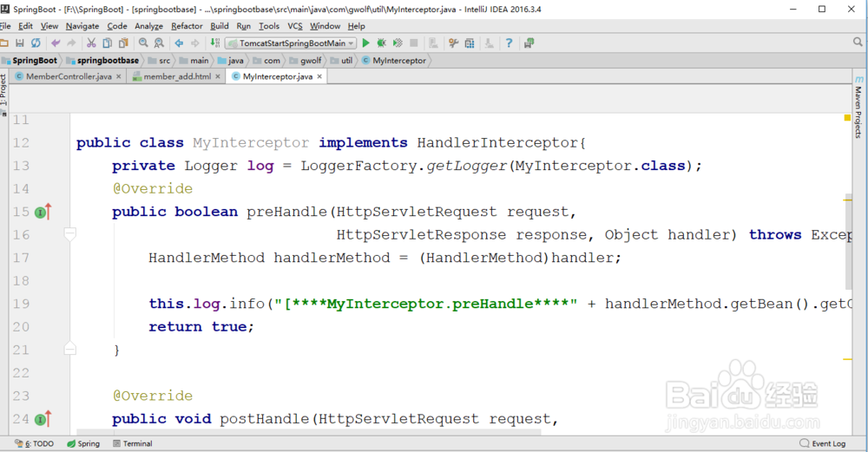Click the Synchronize toolbar icon
The image size is (868, 452).
click(36, 43)
